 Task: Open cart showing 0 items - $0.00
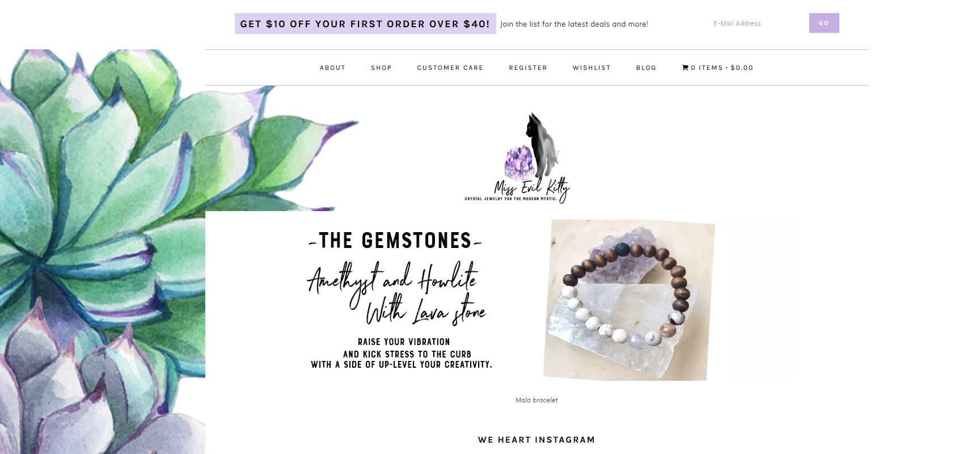pos(717,68)
